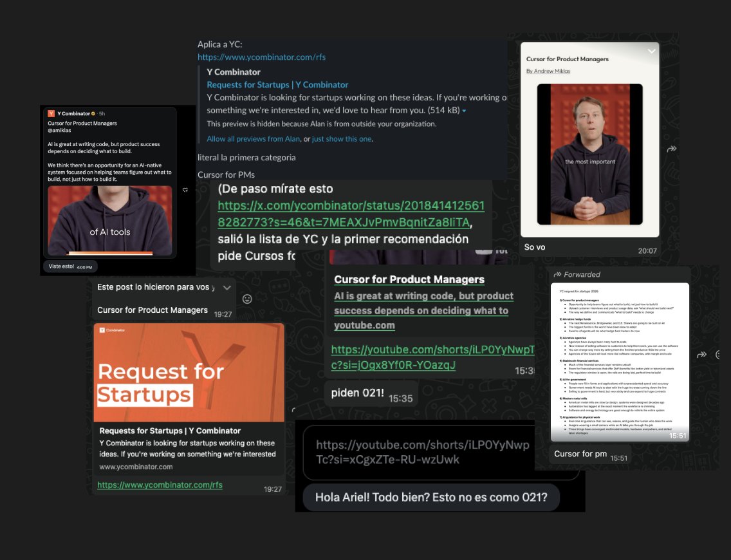Click the message box containing the youtube shorts URL
This screenshot has height=560, width=731.
[x=441, y=453]
